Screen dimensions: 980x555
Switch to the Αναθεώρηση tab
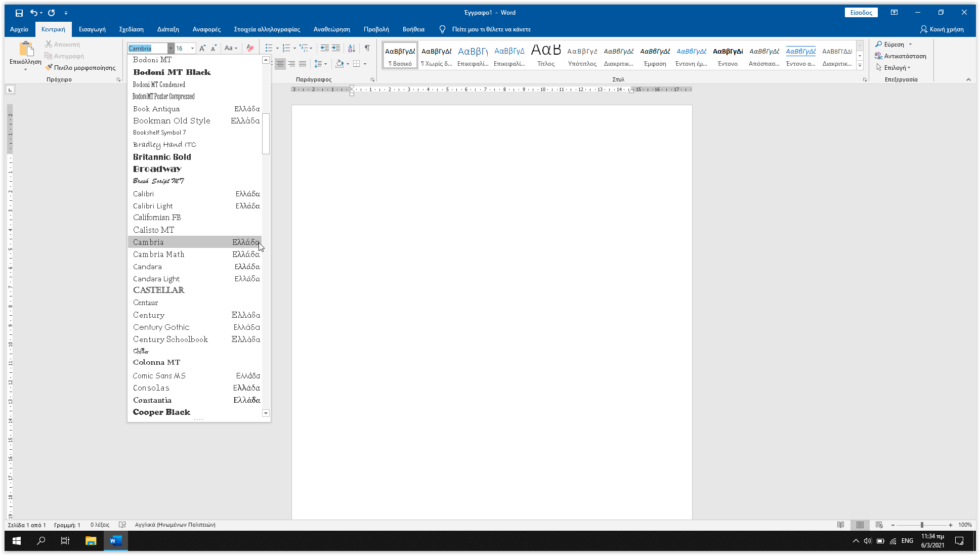pyautogui.click(x=332, y=29)
